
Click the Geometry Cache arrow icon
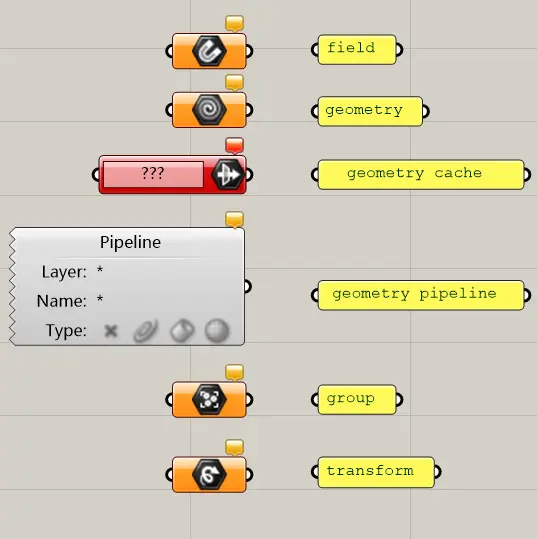(228, 174)
